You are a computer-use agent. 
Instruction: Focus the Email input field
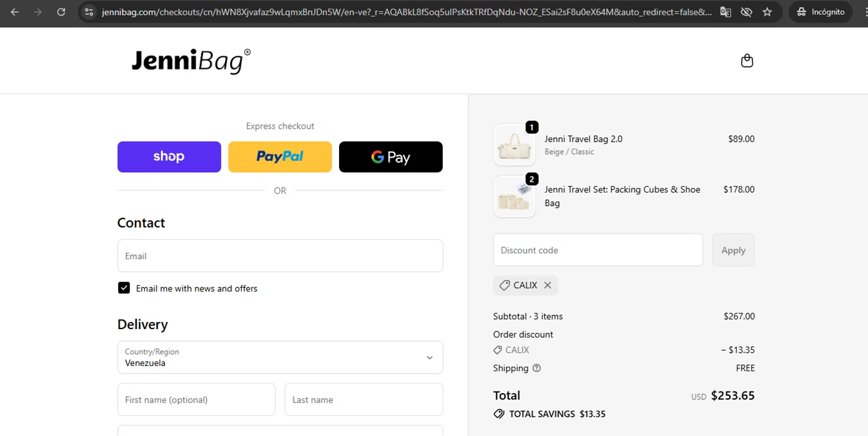pyautogui.click(x=280, y=256)
